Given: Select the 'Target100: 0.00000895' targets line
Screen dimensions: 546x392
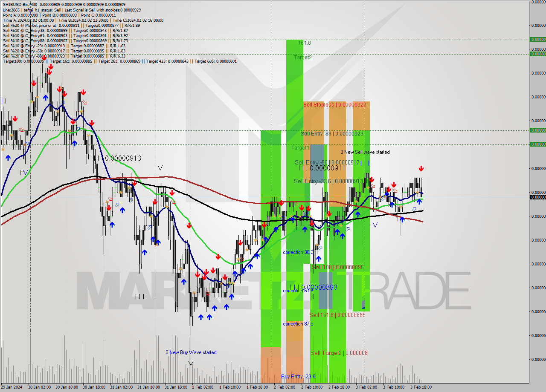Looking at the screenshot, I should pos(119,61).
